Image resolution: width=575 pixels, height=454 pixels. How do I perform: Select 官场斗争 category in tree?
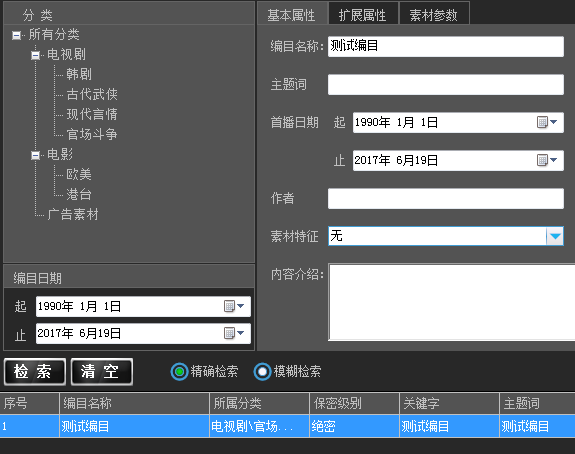[x=92, y=134]
